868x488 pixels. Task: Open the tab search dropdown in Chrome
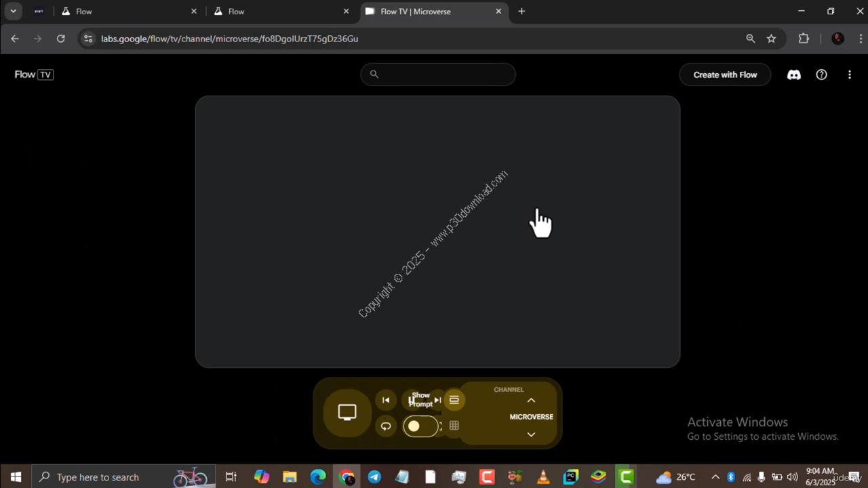point(13,12)
